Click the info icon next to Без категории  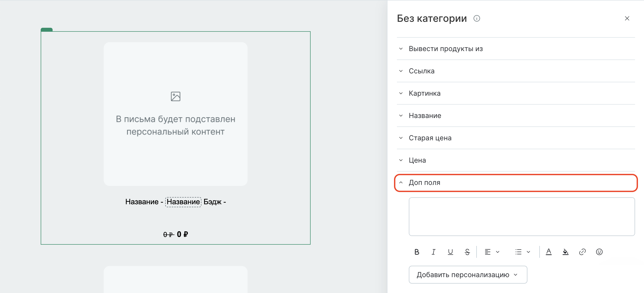point(477,19)
